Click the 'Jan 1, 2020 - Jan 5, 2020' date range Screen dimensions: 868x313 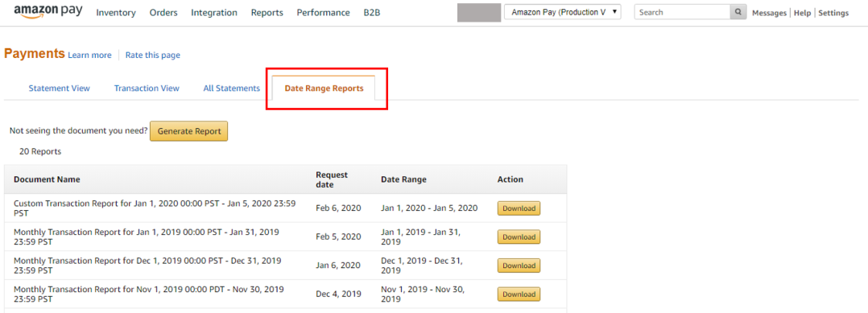pos(429,208)
